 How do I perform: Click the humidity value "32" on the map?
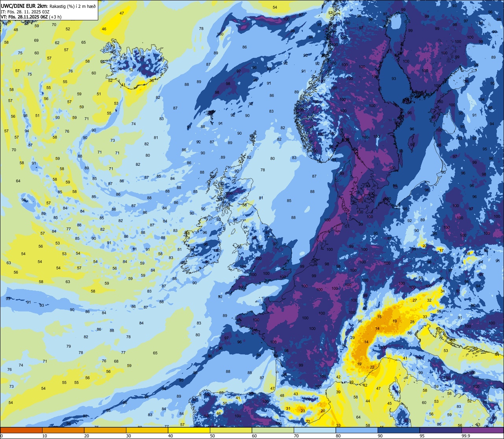point(429,300)
